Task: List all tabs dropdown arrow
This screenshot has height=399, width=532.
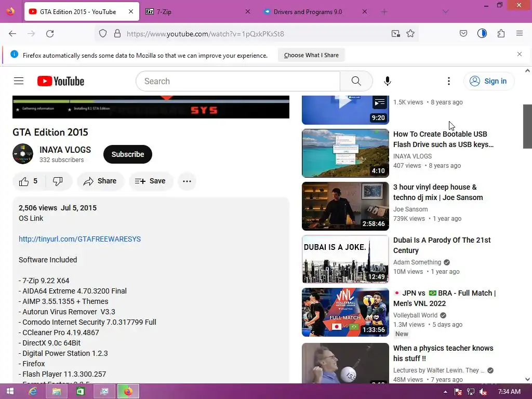Action: point(446,12)
